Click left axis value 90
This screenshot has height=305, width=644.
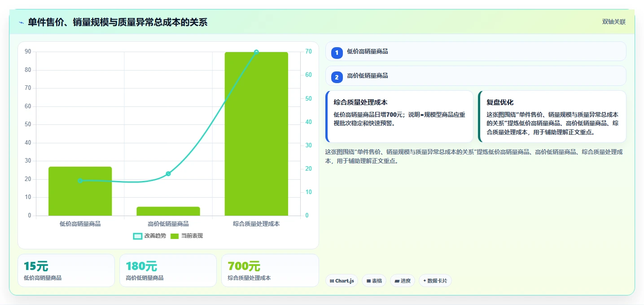(x=28, y=52)
